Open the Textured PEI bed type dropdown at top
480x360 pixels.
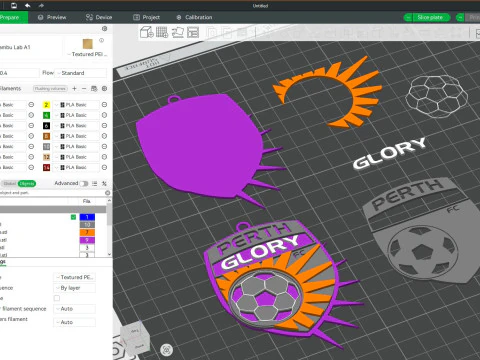(x=87, y=54)
